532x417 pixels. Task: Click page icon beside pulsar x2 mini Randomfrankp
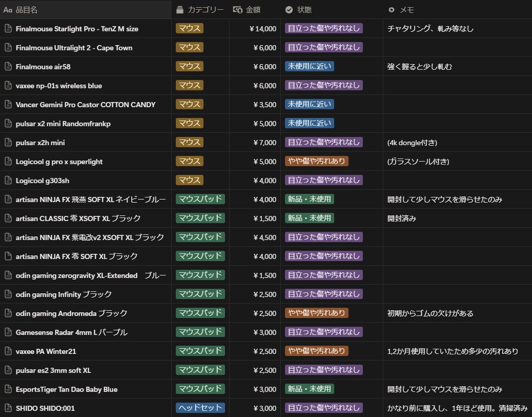point(8,124)
